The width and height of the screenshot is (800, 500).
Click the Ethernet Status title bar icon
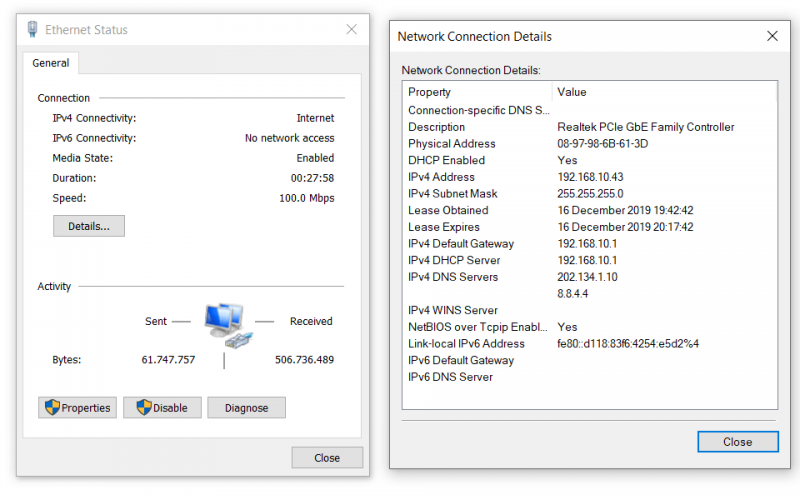(32, 29)
